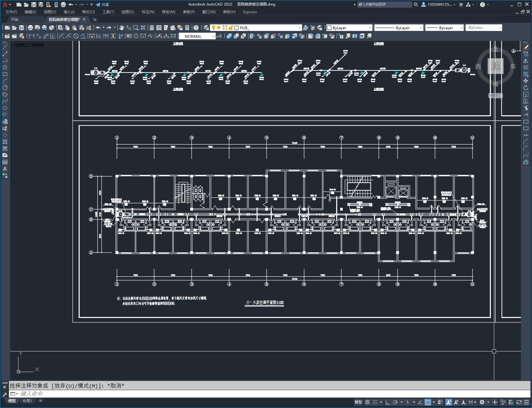Viewport: 532px width, 408px height.
Task: Toggle object snap square icon
Action: [428, 402]
